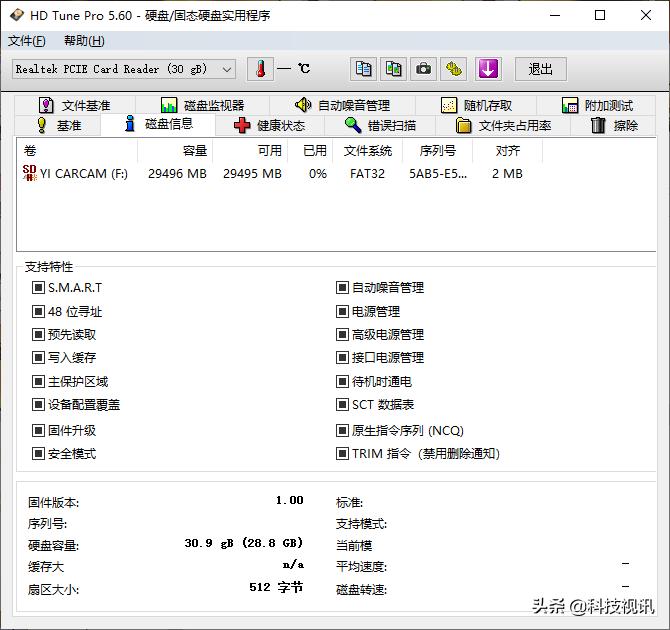
Task: Switch to the 磁盘监视器 tab
Action: (x=203, y=105)
